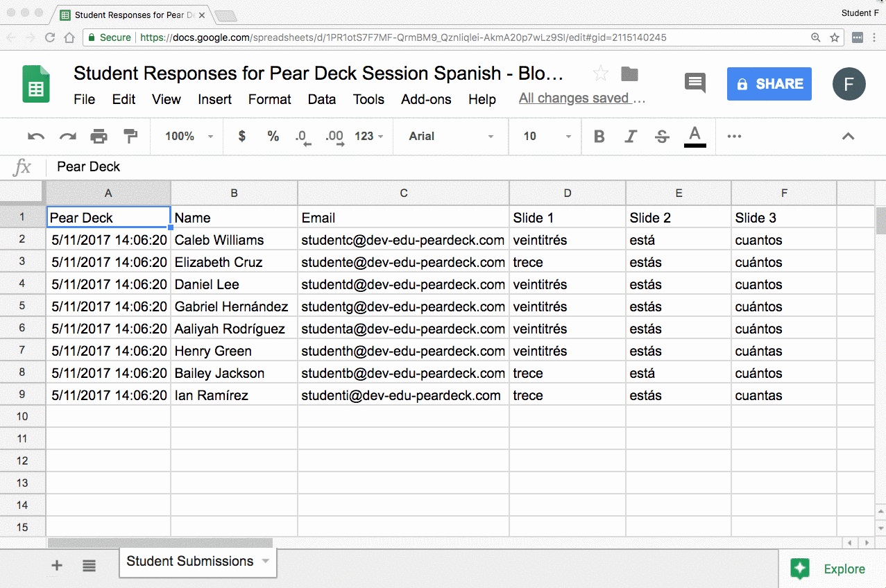The height and width of the screenshot is (588, 886).
Task: Open the zoom 100% dropdown
Action: tap(189, 137)
